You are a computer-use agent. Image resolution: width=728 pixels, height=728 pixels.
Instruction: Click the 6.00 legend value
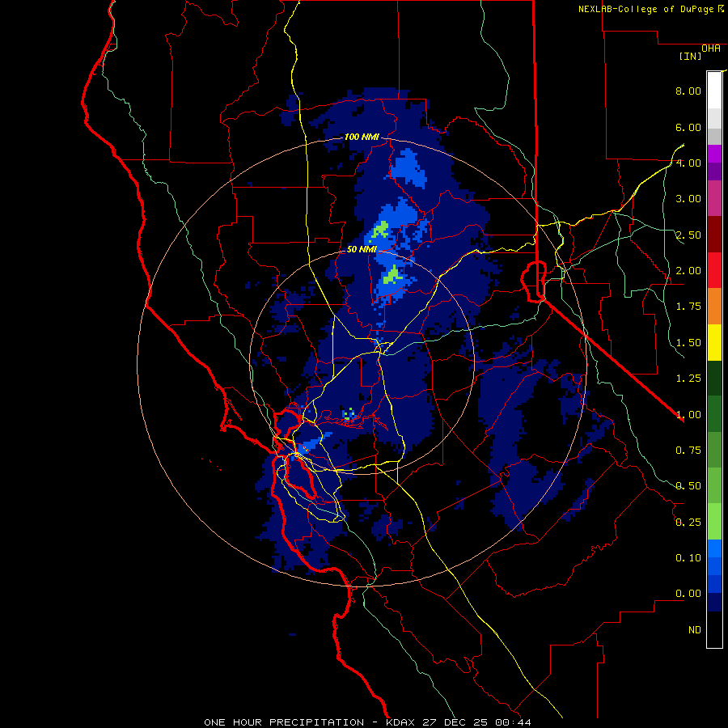click(x=688, y=127)
